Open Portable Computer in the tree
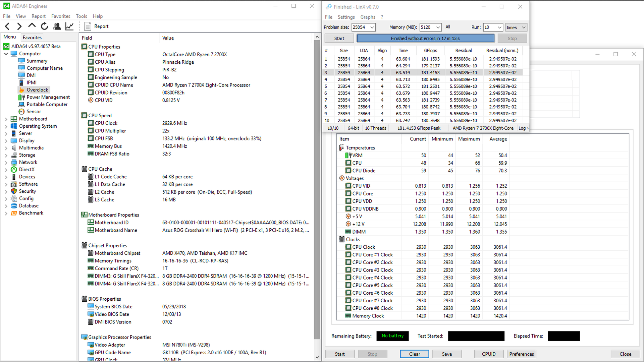This screenshot has height=362, width=644. click(x=47, y=104)
